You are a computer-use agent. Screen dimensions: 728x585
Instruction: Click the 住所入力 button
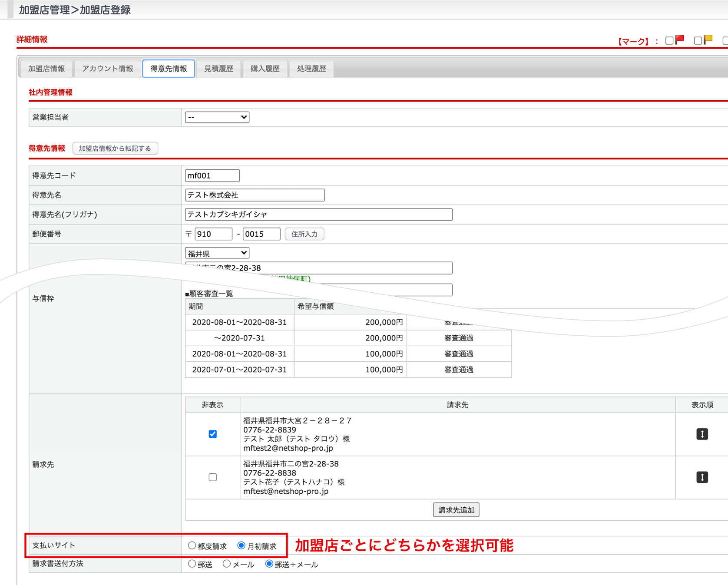(x=304, y=234)
